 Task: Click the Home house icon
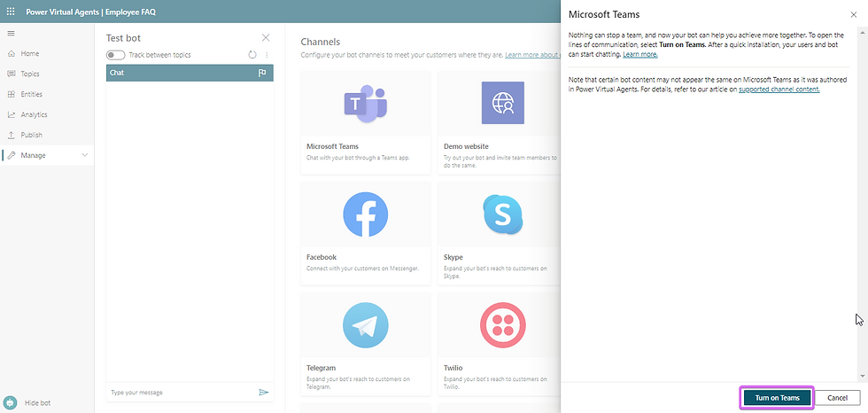pos(11,54)
